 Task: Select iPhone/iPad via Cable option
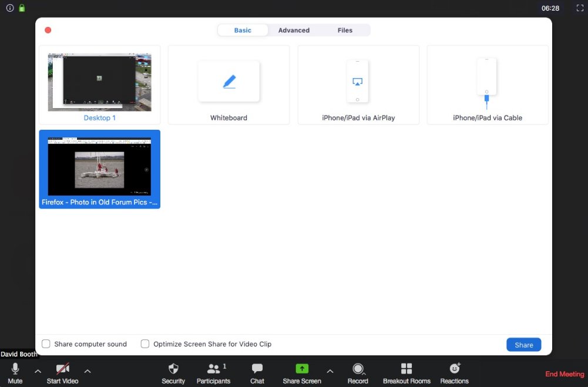tap(488, 85)
